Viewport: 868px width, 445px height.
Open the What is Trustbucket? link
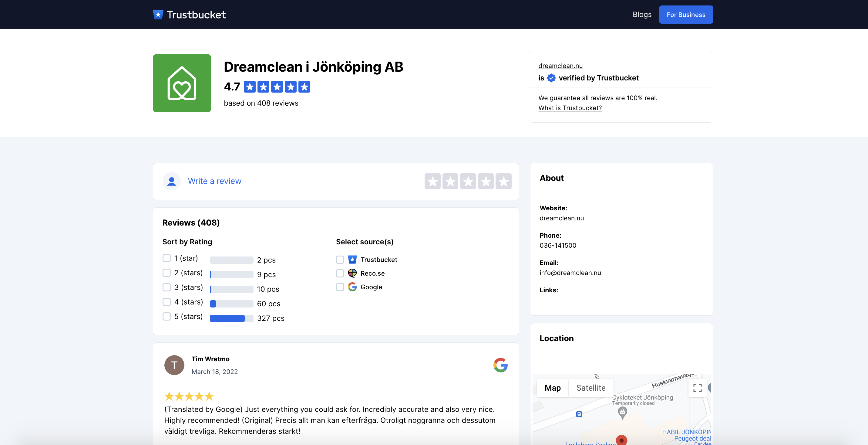[x=570, y=108]
